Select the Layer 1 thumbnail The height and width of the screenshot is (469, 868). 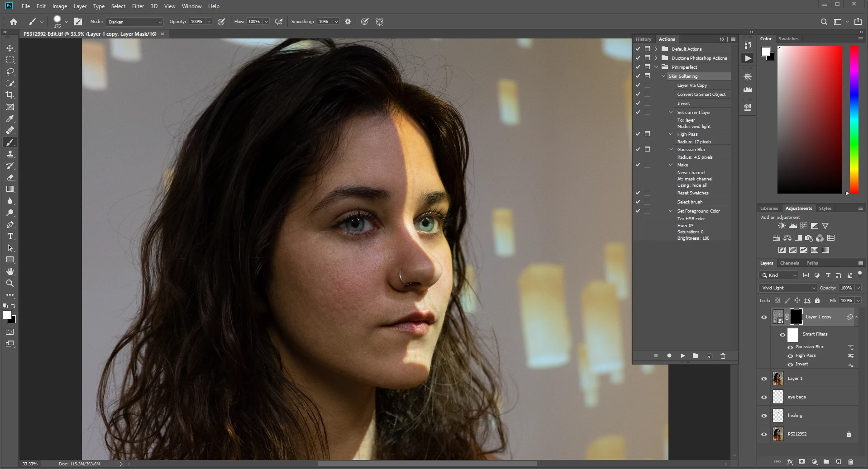[778, 379]
